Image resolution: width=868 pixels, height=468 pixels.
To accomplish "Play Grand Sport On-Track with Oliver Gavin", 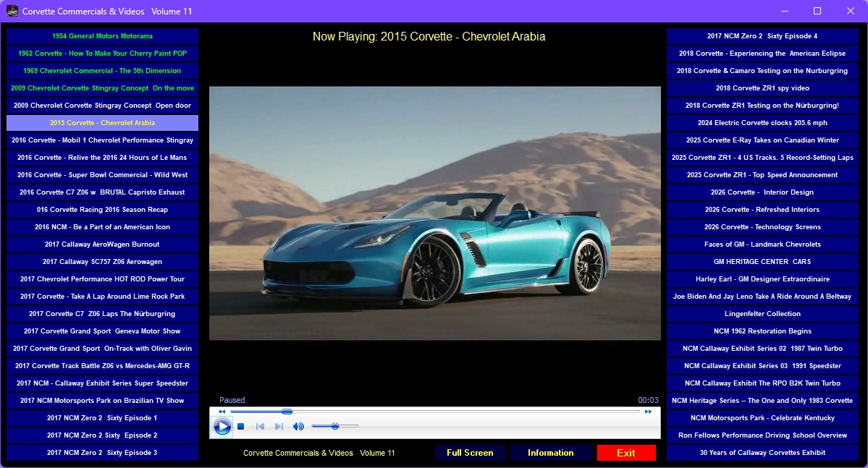I will pos(102,349).
